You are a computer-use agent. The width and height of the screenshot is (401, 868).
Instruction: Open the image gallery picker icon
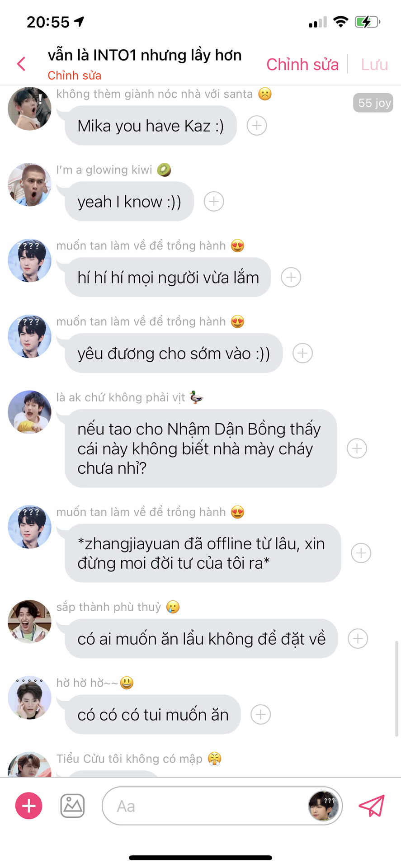72,806
